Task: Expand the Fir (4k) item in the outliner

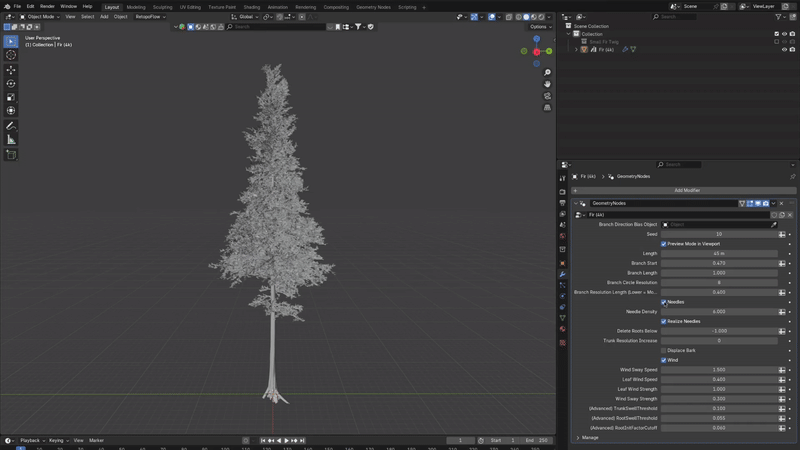Action: pos(577,49)
